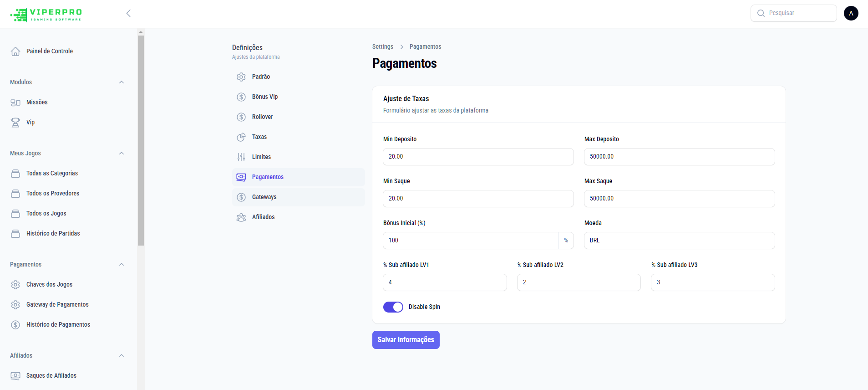The image size is (868, 390).
Task: Click the ViperPro logo
Action: point(46,14)
